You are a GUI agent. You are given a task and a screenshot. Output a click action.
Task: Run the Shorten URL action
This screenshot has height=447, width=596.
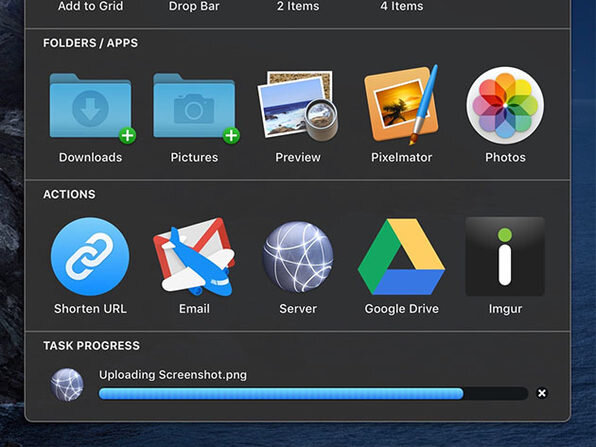pos(90,257)
